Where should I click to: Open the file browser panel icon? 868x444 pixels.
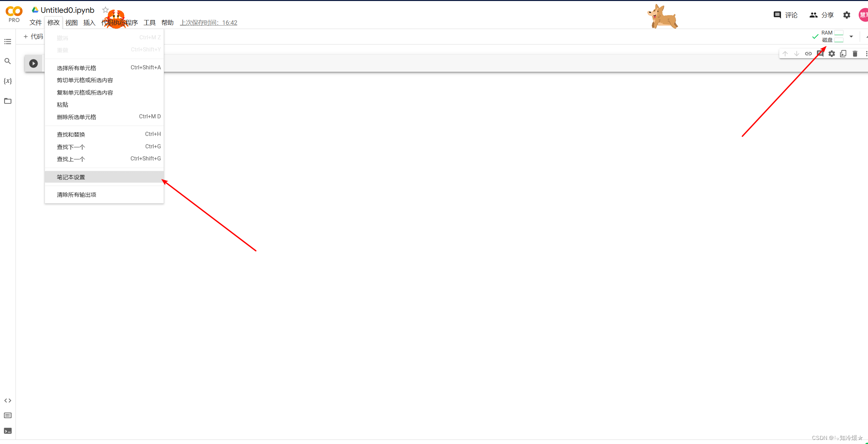[8, 101]
